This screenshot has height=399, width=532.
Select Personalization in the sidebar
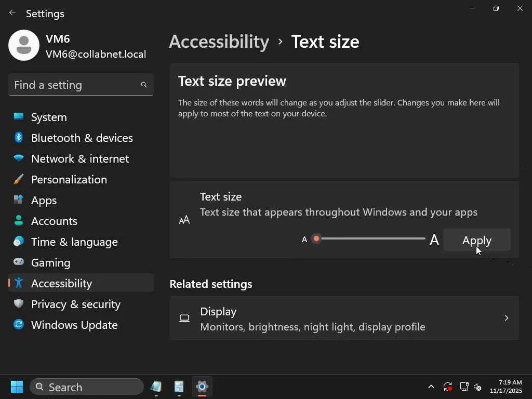(81, 179)
